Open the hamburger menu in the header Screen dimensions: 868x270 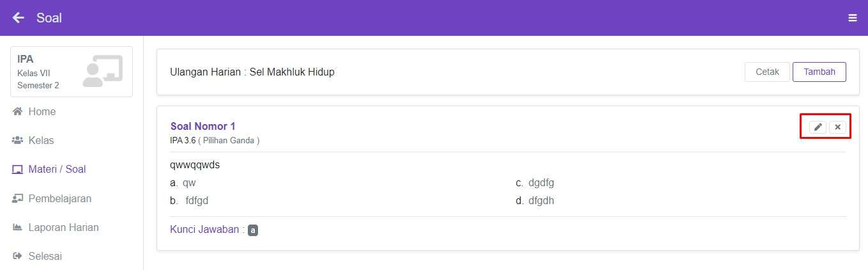852,18
